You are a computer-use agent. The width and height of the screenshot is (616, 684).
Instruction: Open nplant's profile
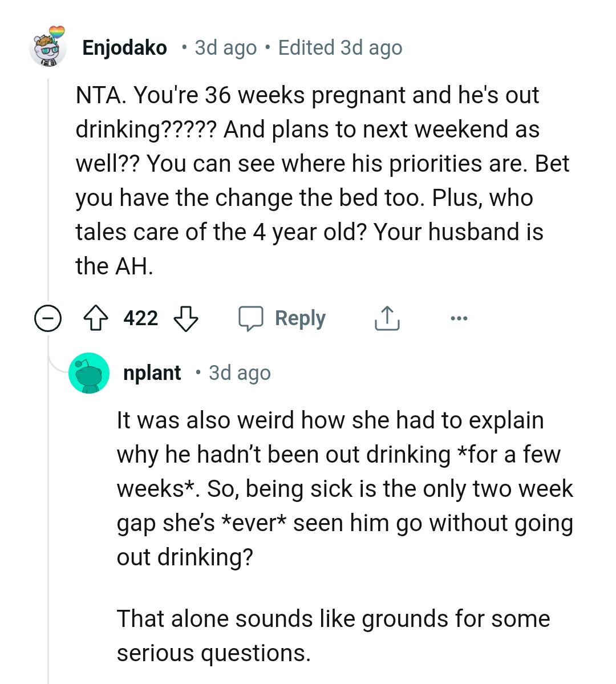151,373
